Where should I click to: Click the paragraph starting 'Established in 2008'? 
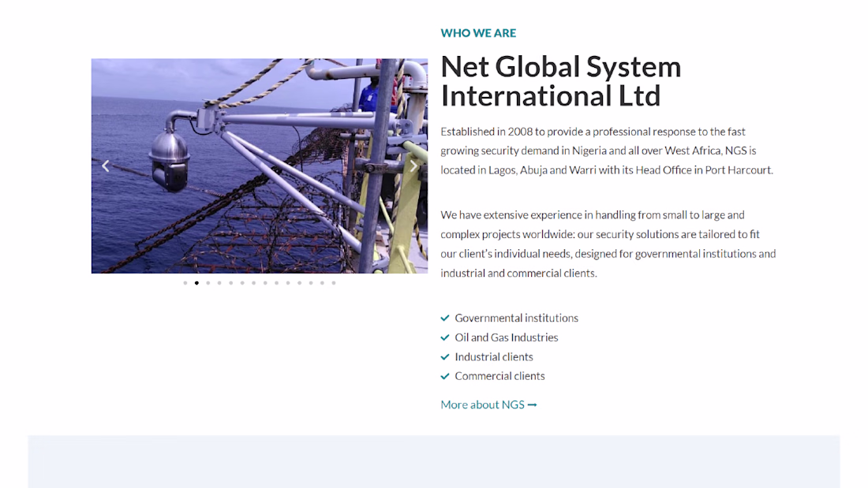[607, 151]
